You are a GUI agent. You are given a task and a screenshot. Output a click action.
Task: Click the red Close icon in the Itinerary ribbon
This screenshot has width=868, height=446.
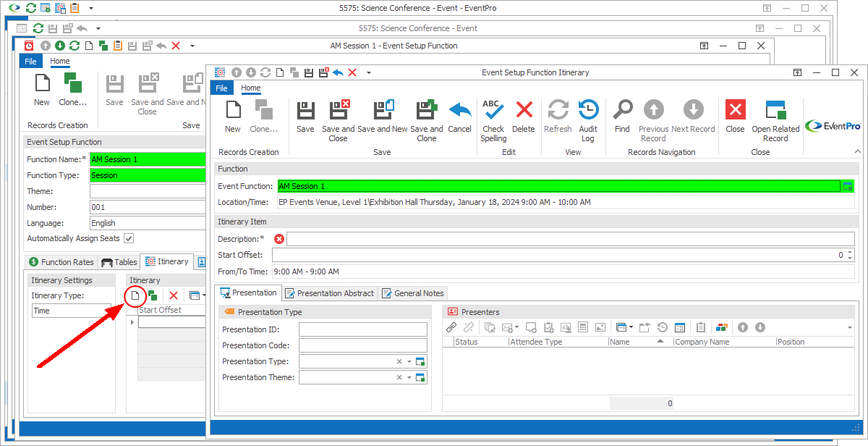[736, 110]
